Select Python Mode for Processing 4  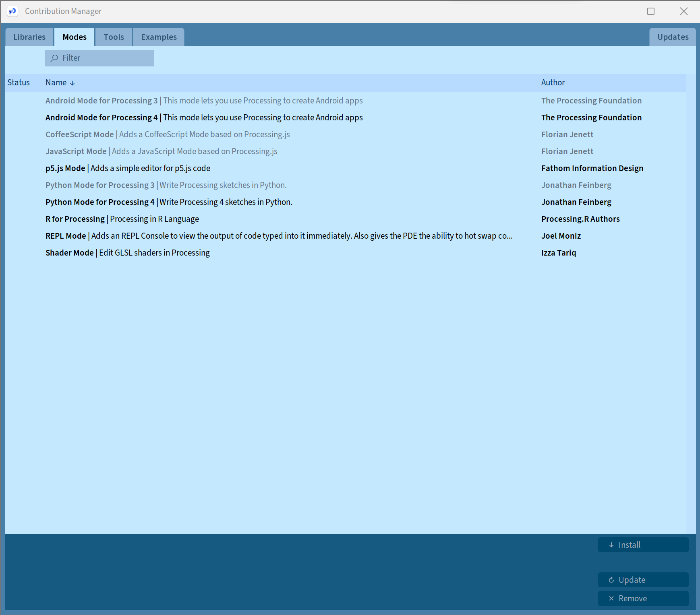pos(169,202)
